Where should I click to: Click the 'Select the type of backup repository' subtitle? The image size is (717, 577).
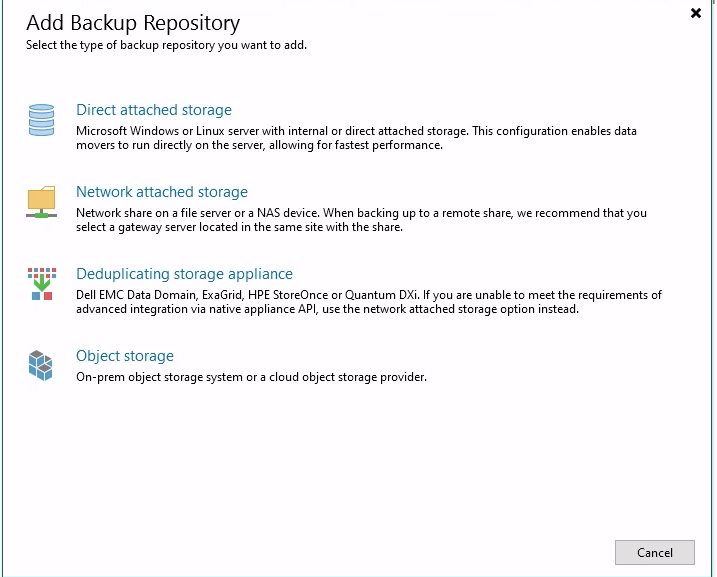(x=166, y=45)
